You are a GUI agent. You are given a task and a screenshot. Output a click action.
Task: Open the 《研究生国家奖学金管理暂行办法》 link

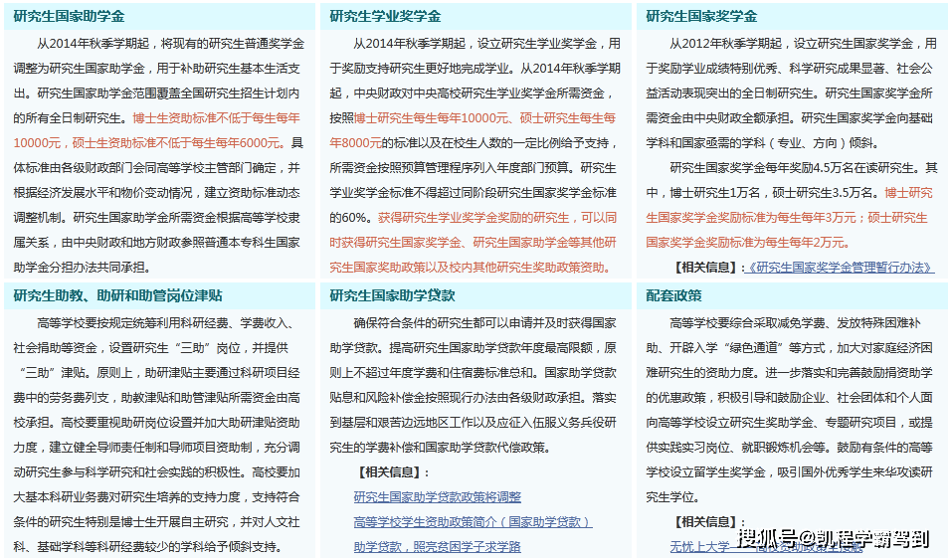coord(841,267)
